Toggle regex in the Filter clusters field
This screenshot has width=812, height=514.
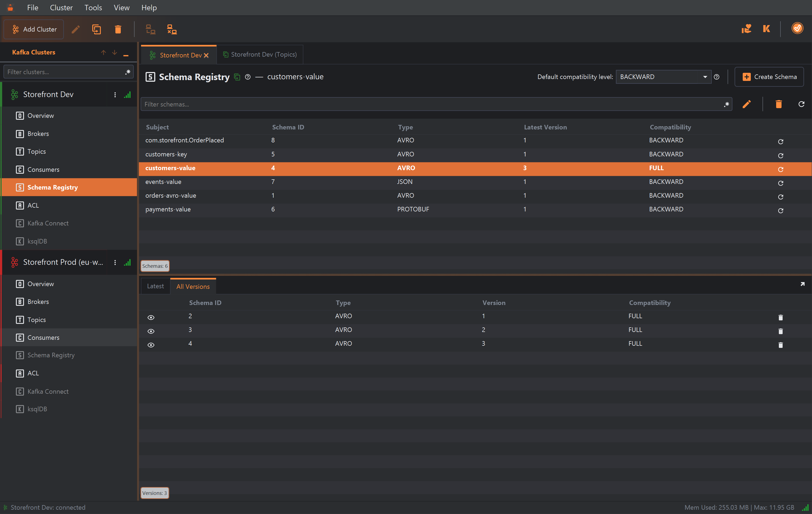click(x=128, y=72)
